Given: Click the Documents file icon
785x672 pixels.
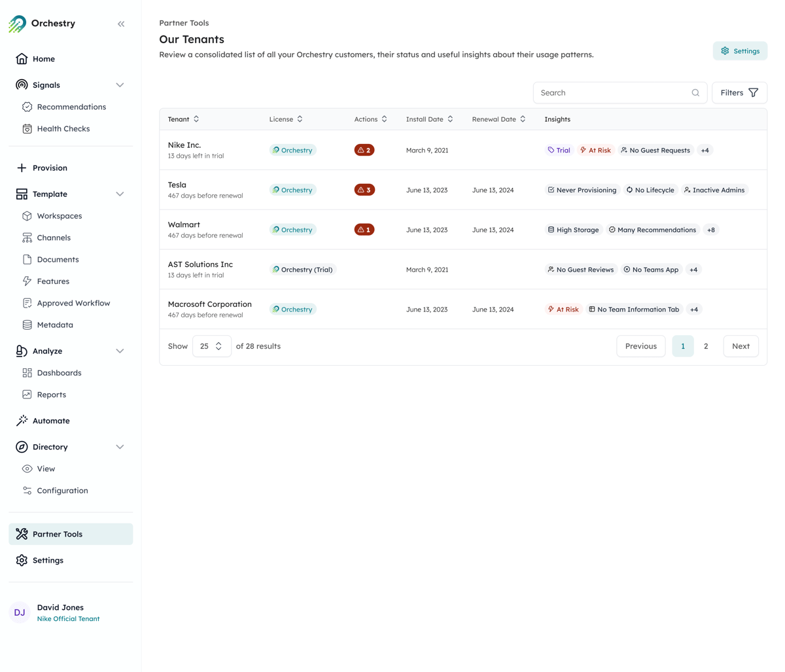Looking at the screenshot, I should coord(27,260).
